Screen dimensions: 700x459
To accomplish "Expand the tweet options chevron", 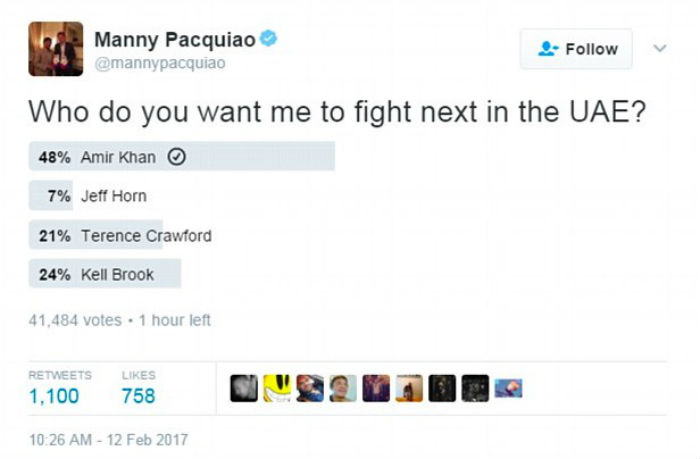I will tap(658, 48).
